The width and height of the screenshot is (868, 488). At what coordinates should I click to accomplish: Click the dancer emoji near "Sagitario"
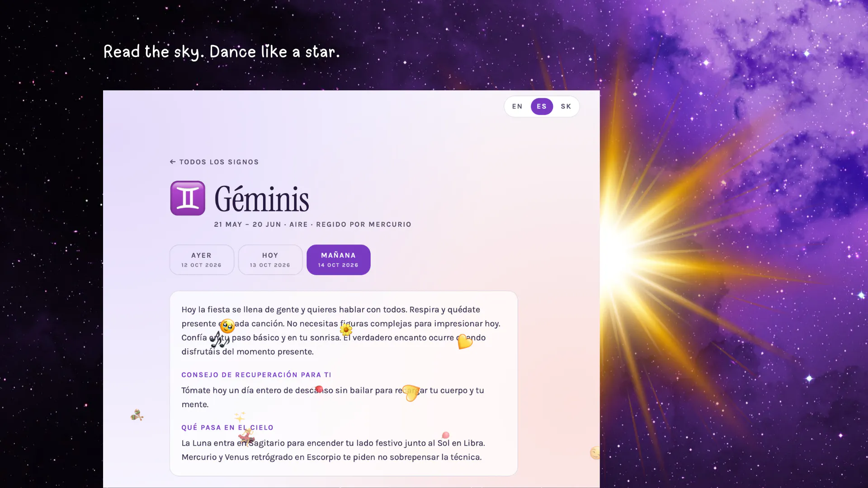(x=247, y=436)
